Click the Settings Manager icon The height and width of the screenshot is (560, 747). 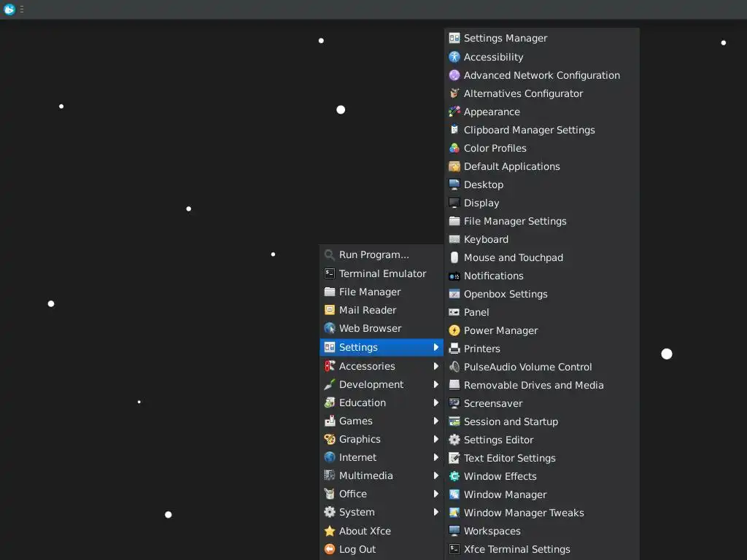(x=454, y=38)
